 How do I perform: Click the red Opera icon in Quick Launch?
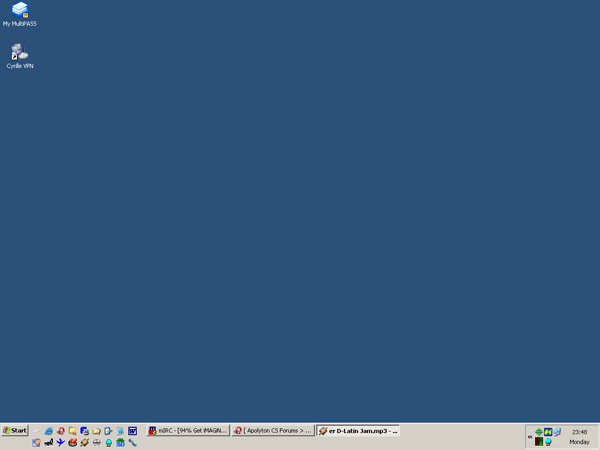pos(60,431)
